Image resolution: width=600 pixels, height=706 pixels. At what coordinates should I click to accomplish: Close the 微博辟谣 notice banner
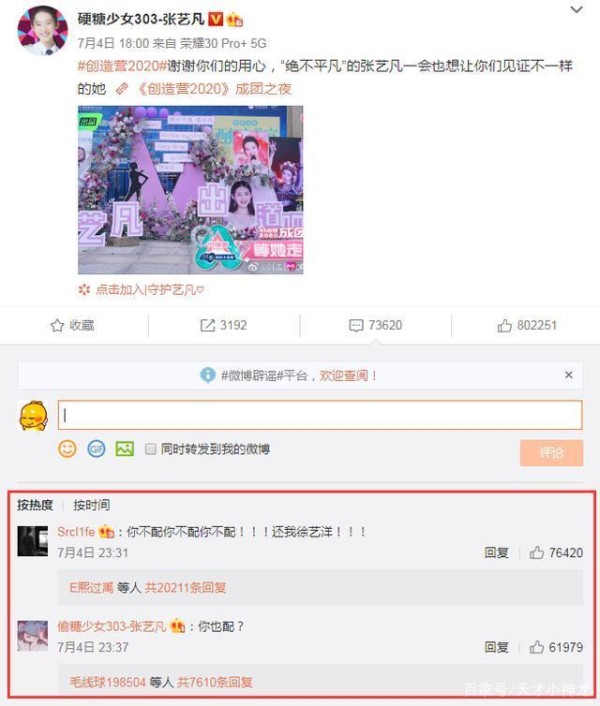(x=568, y=375)
